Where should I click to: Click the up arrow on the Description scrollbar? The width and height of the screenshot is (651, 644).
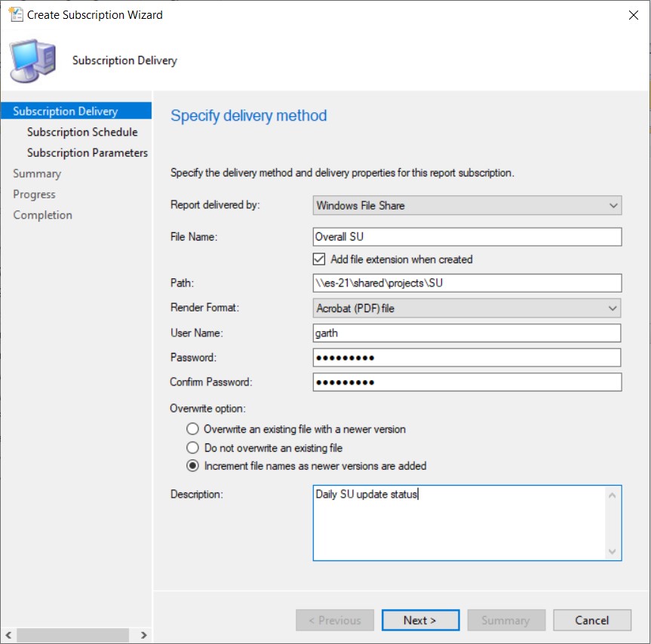613,494
